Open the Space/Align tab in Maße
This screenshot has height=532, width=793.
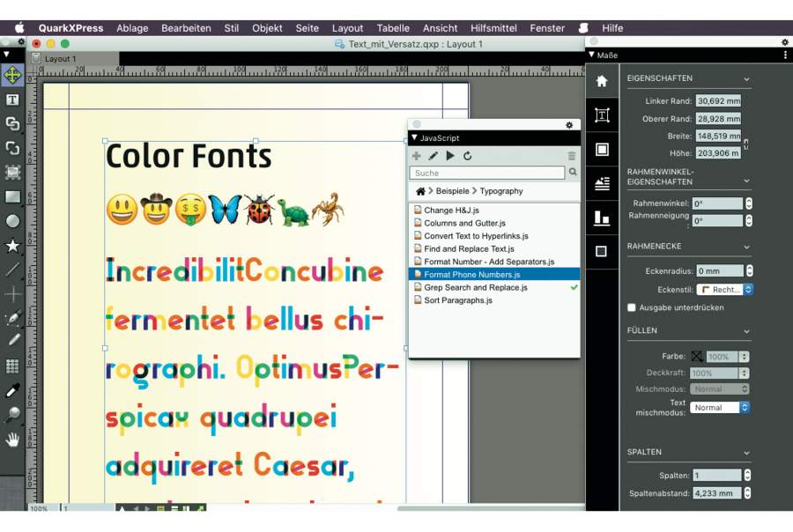coord(602,218)
